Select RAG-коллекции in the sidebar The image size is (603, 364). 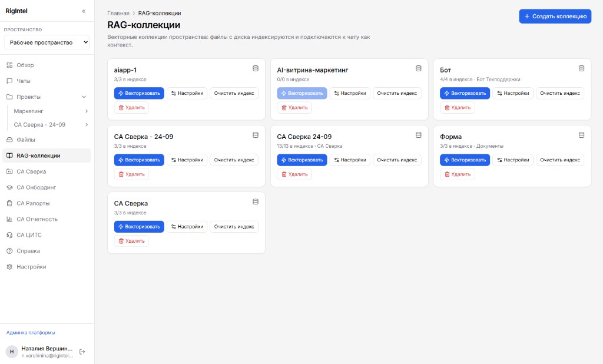tap(47, 156)
